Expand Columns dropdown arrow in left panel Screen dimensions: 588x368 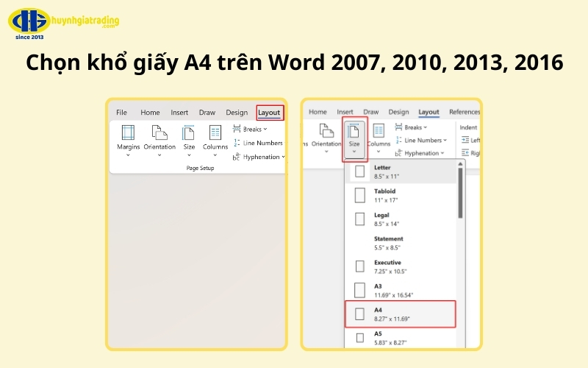(x=215, y=155)
